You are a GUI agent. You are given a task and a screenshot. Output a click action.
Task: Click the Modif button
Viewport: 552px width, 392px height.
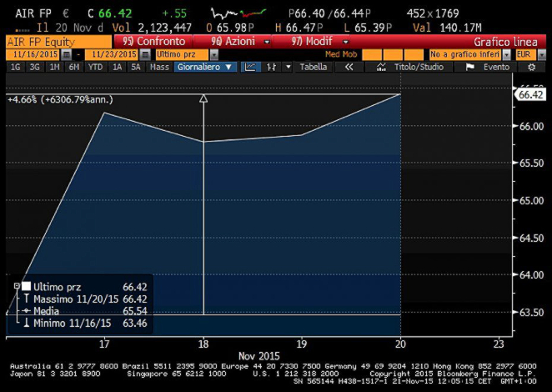point(314,41)
